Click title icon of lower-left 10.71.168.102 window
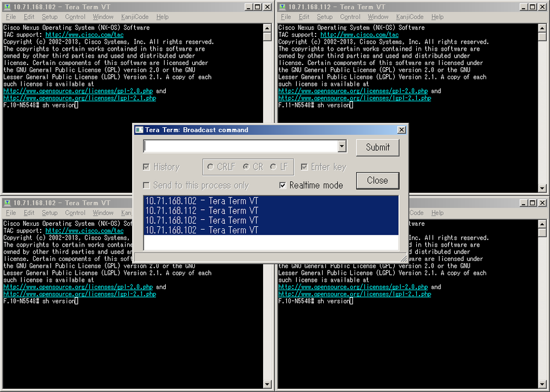 click(7, 203)
